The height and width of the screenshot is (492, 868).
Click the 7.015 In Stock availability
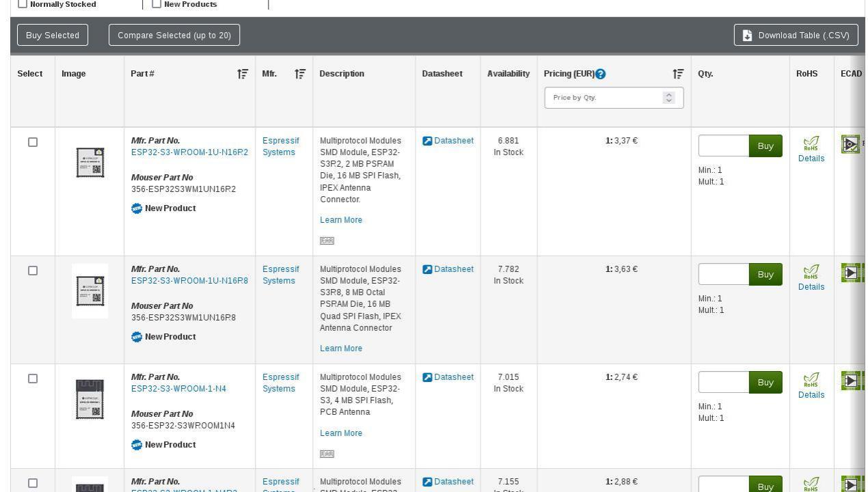coord(508,383)
